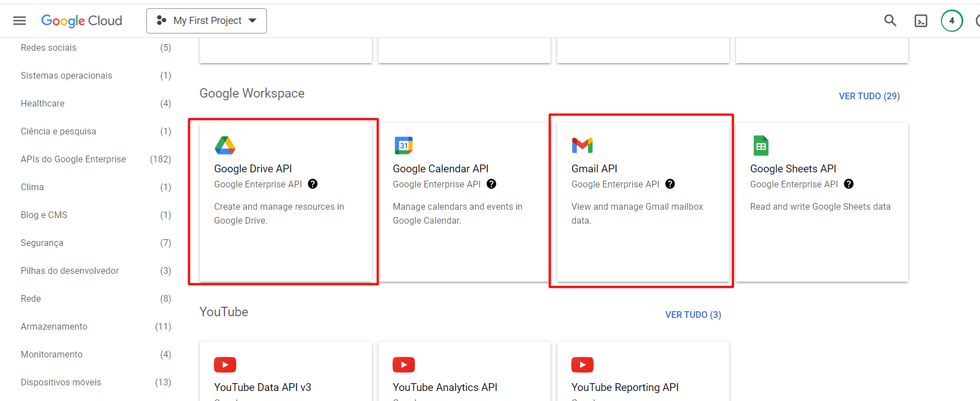Click 'View and manage Gmail mailbox' description
This screenshot has height=401, width=980.
coord(637,214)
